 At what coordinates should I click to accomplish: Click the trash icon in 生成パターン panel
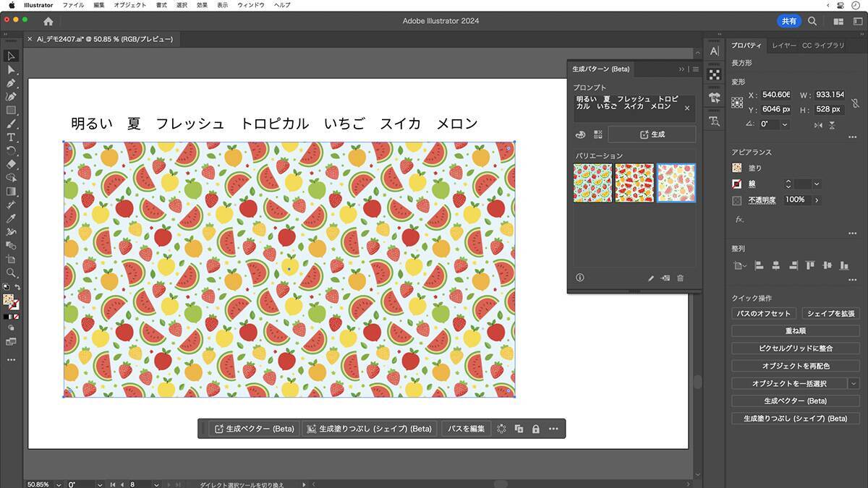pyautogui.click(x=680, y=278)
